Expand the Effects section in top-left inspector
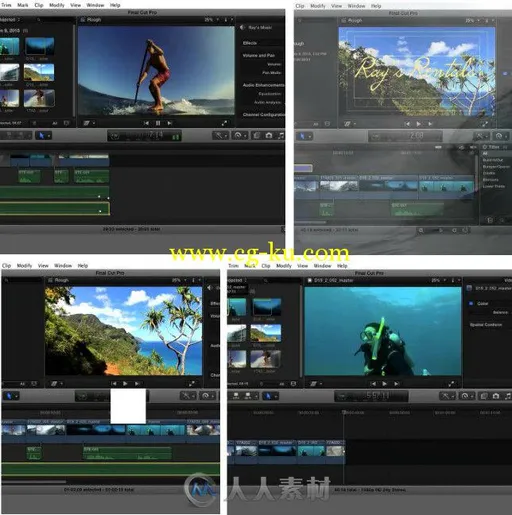The width and height of the screenshot is (512, 515). (250, 43)
